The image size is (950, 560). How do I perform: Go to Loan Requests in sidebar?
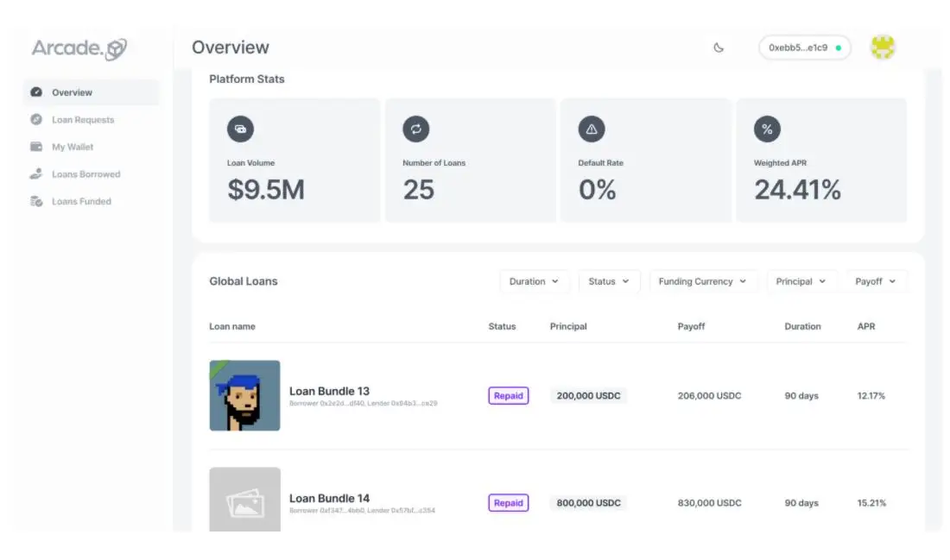point(82,120)
